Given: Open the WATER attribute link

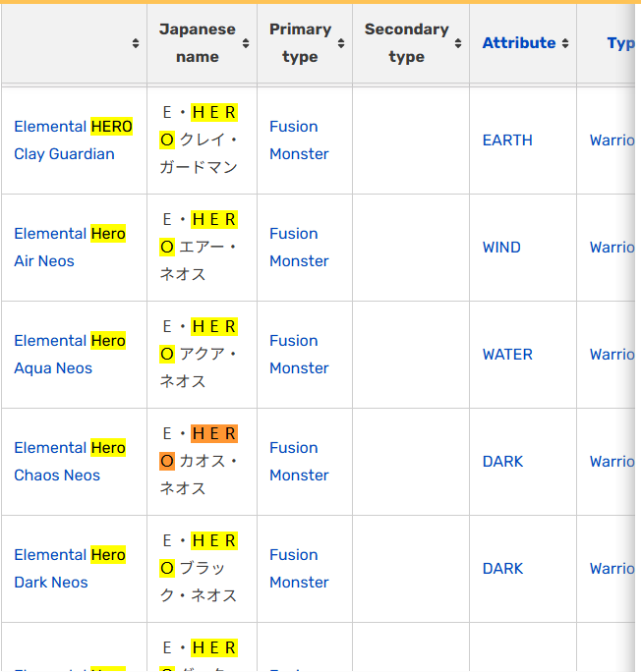Looking at the screenshot, I should coord(507,355).
